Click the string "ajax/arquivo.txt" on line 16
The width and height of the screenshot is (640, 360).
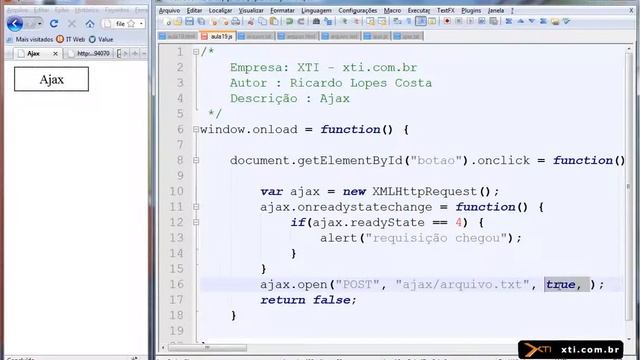[x=462, y=284]
